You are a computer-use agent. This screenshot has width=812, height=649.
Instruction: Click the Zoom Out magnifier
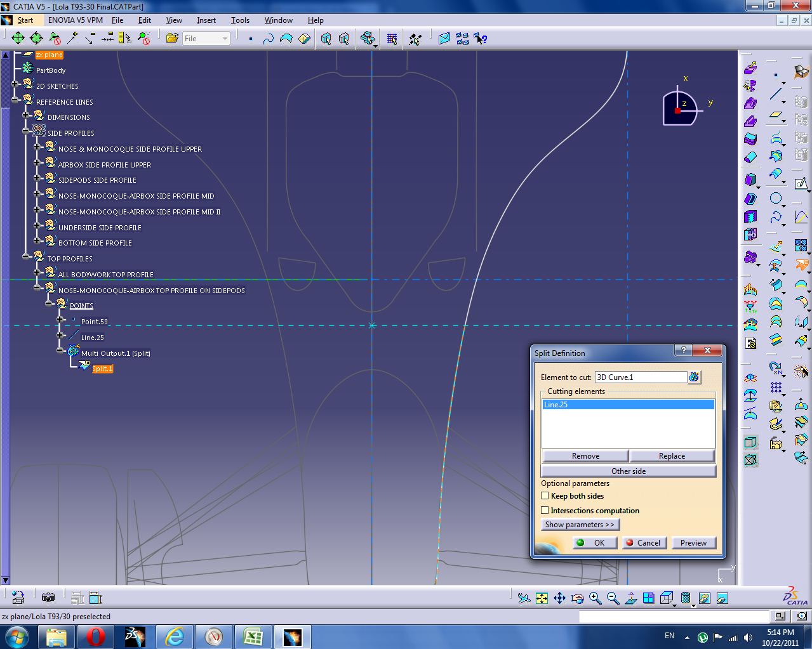pos(613,598)
